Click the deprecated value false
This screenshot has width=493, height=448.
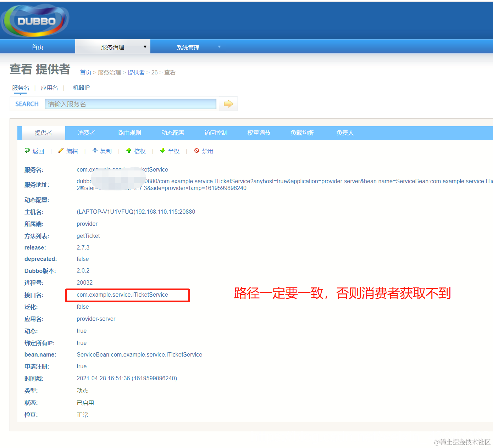coord(83,259)
